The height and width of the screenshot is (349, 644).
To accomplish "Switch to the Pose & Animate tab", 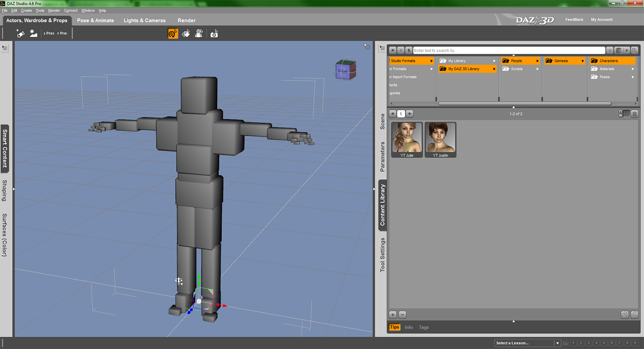I will [x=95, y=21].
